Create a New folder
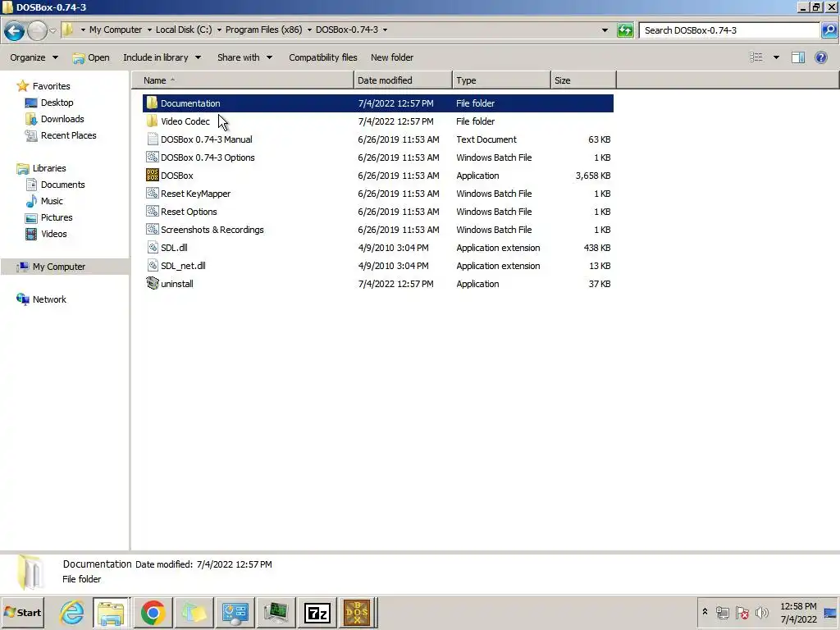The image size is (840, 630). pos(392,57)
